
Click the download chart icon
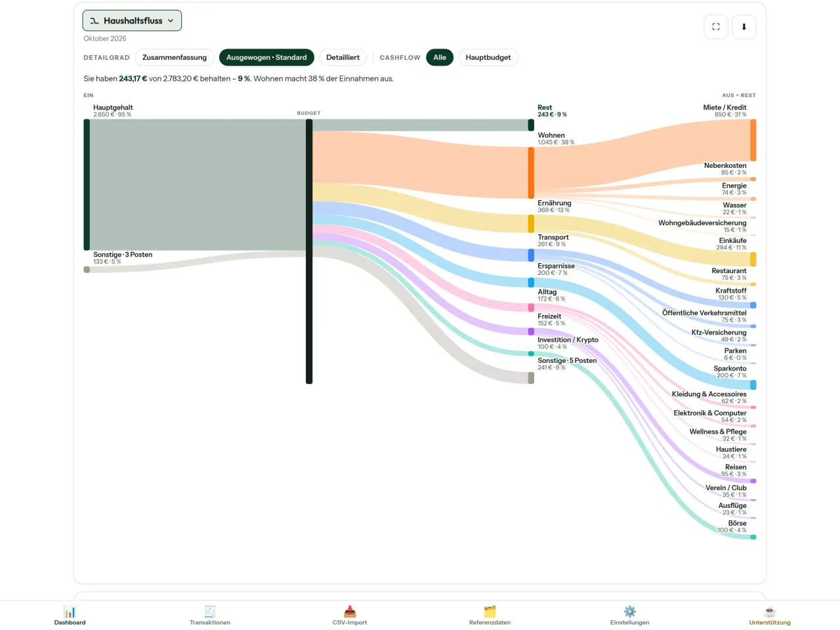(x=744, y=27)
